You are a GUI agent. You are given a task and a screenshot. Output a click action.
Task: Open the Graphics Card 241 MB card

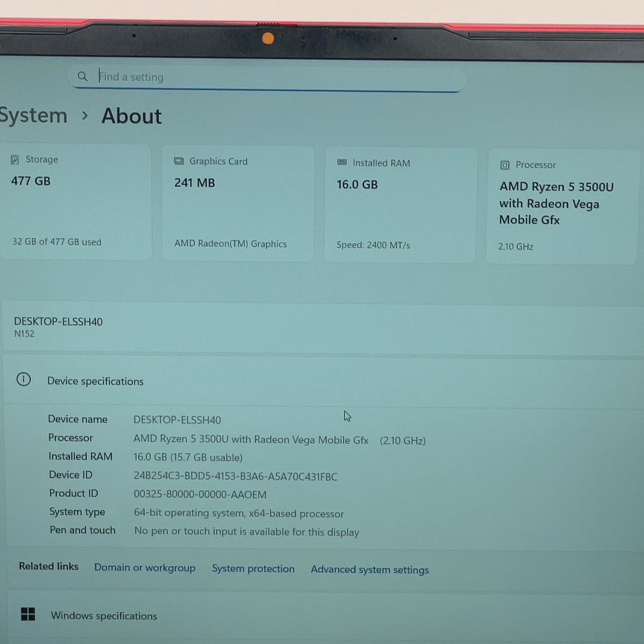tap(238, 203)
